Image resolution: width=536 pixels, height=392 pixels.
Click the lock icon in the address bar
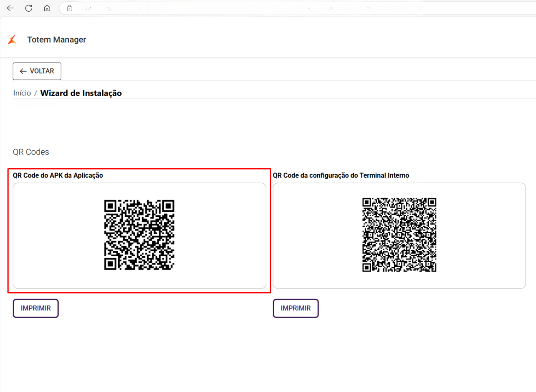(x=70, y=8)
